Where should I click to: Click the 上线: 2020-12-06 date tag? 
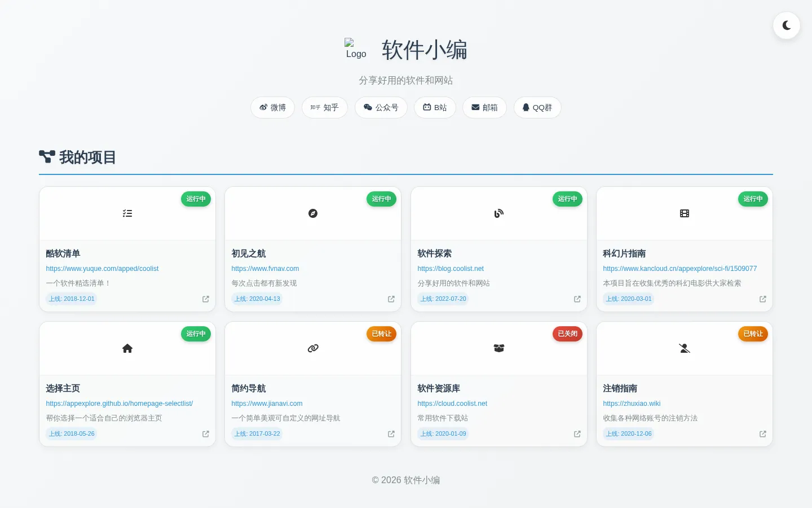(x=629, y=433)
